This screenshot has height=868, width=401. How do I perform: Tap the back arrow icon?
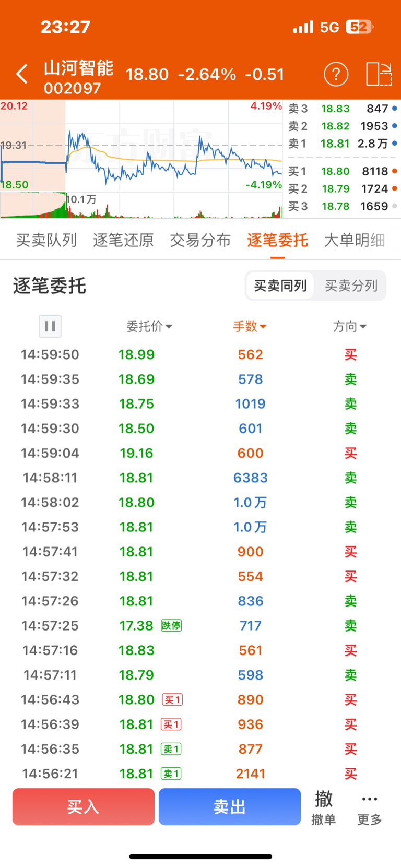(x=22, y=74)
